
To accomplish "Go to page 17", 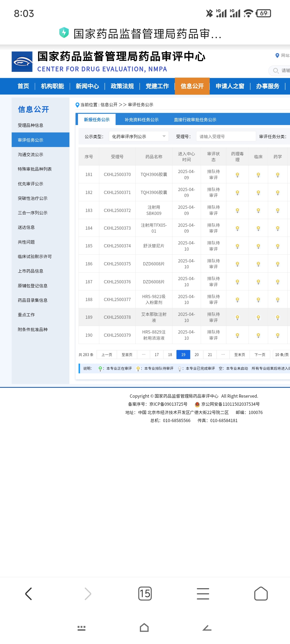I will pyautogui.click(x=157, y=355).
